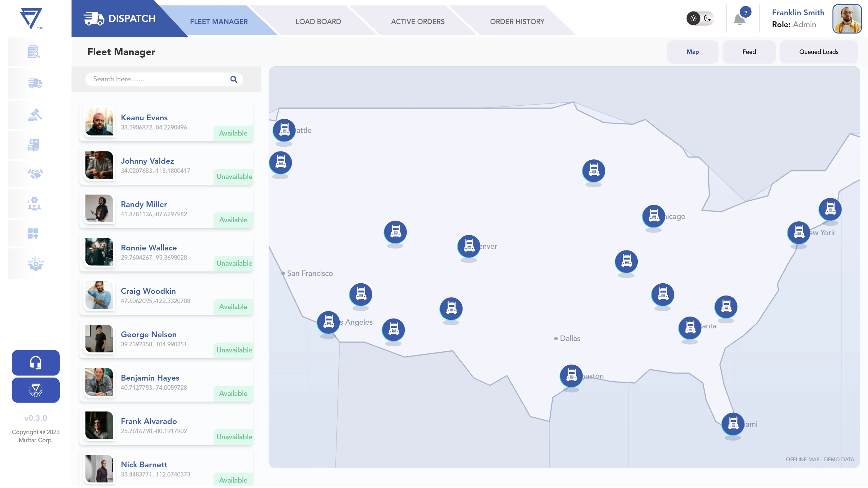This screenshot has height=488, width=868.
Task: Click the headset support button
Action: point(36,363)
